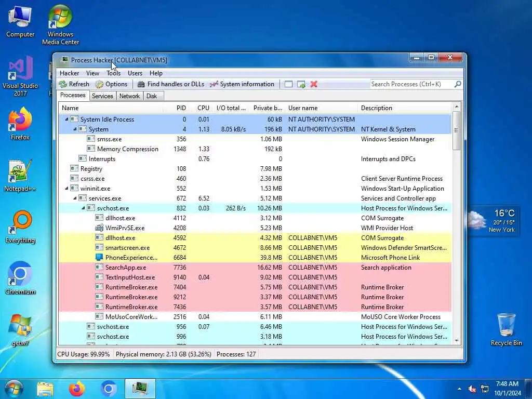
Task: Select the csrss.exe process row
Action: pyautogui.click(x=255, y=179)
